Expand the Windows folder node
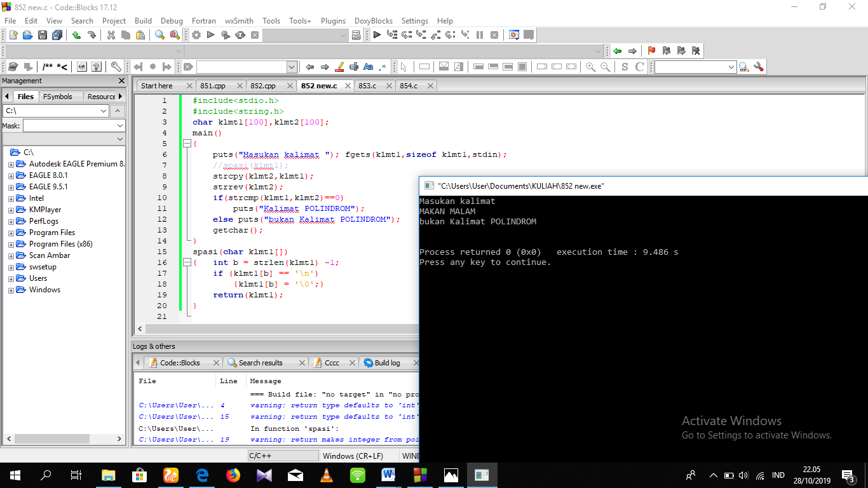 pyautogui.click(x=11, y=290)
